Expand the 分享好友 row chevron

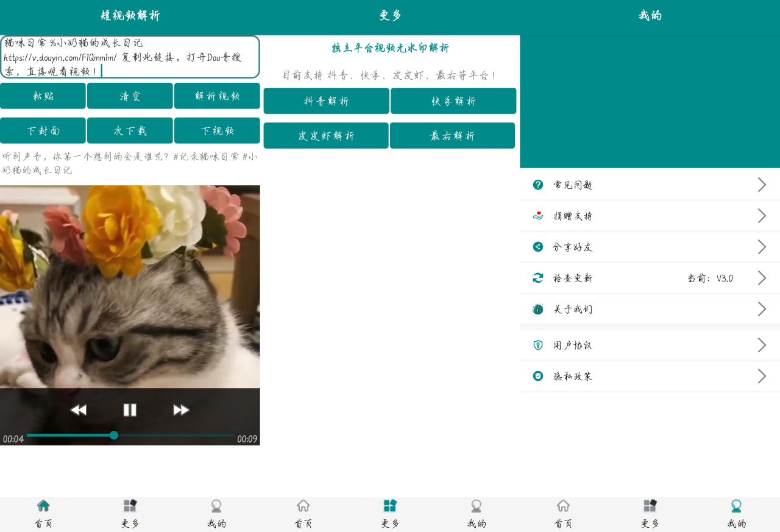762,247
